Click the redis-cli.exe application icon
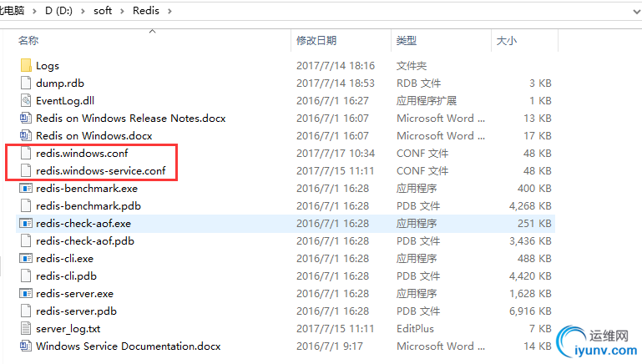642x364 pixels. 26,258
